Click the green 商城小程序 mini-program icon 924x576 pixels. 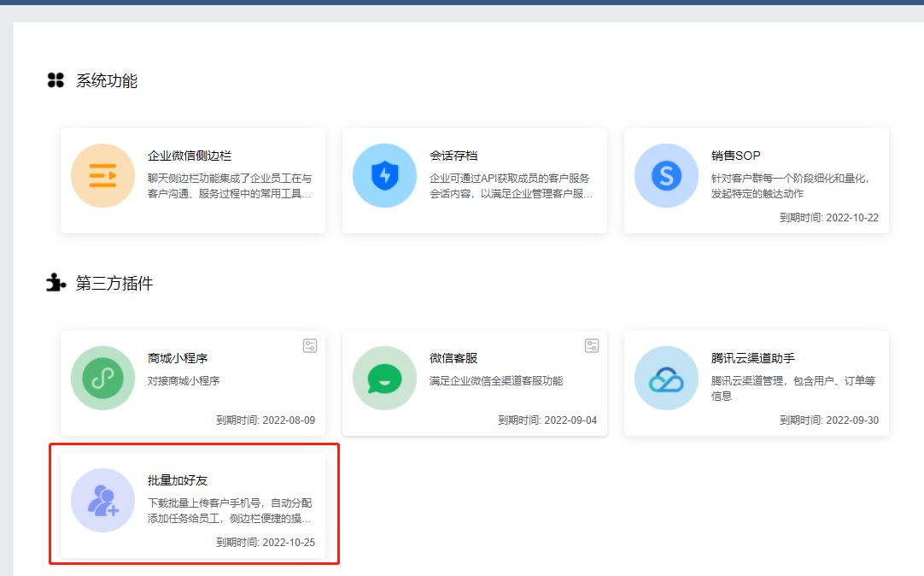[102, 379]
